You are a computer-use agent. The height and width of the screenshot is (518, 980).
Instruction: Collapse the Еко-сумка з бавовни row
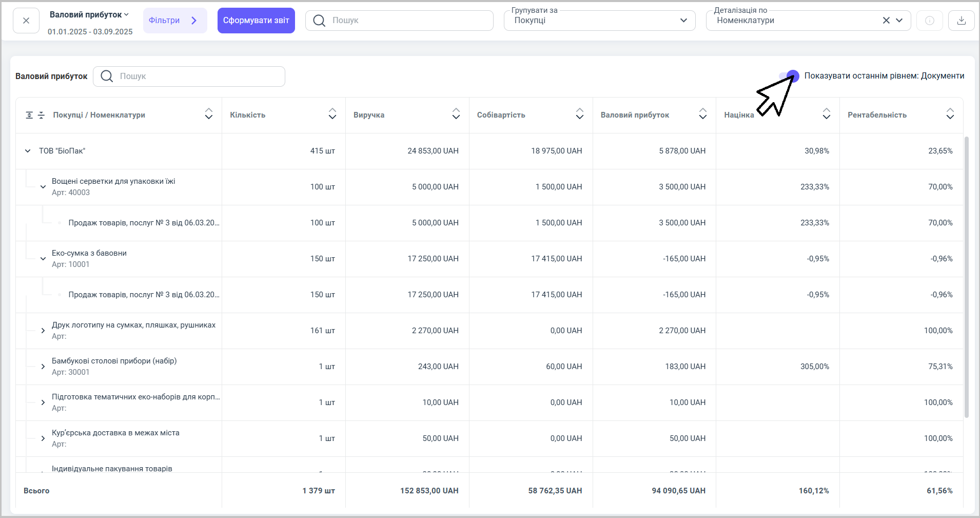point(43,259)
